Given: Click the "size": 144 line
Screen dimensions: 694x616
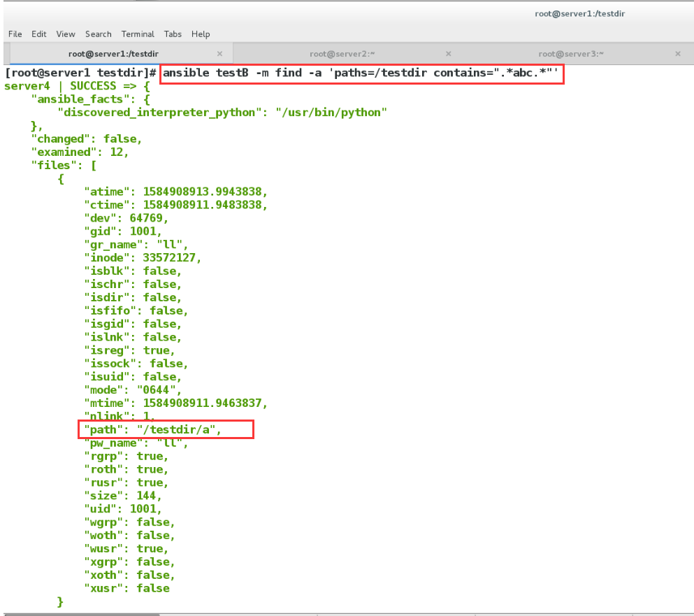Looking at the screenshot, I should point(123,496).
